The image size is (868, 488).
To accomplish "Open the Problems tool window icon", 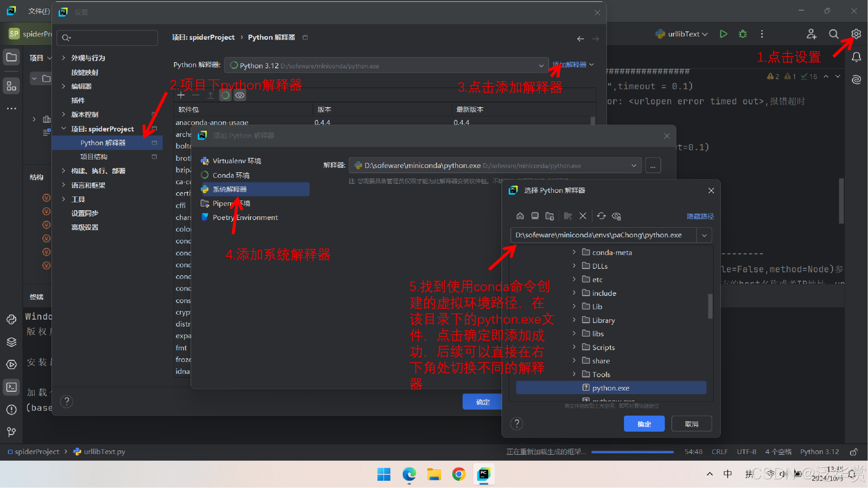I will [x=11, y=410].
